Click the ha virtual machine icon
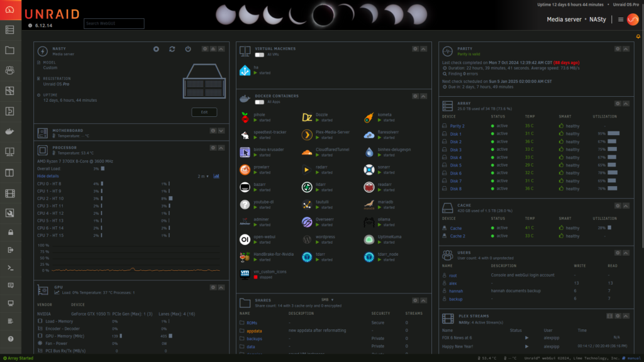This screenshot has width=644, height=362. point(245,70)
